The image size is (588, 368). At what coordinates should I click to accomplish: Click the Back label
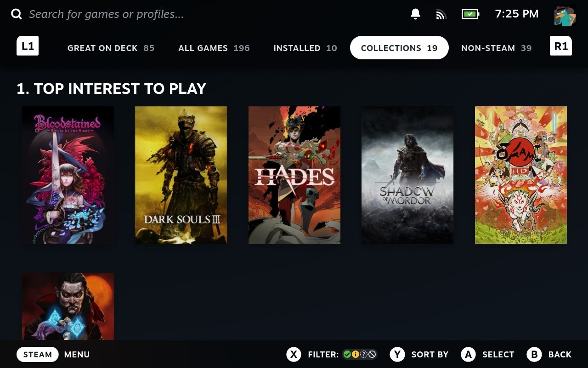[x=560, y=355]
